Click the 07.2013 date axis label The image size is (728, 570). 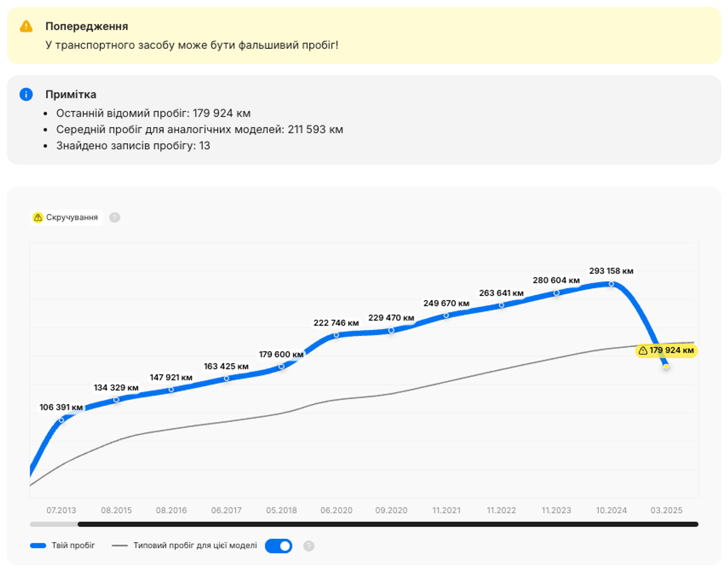point(61,510)
